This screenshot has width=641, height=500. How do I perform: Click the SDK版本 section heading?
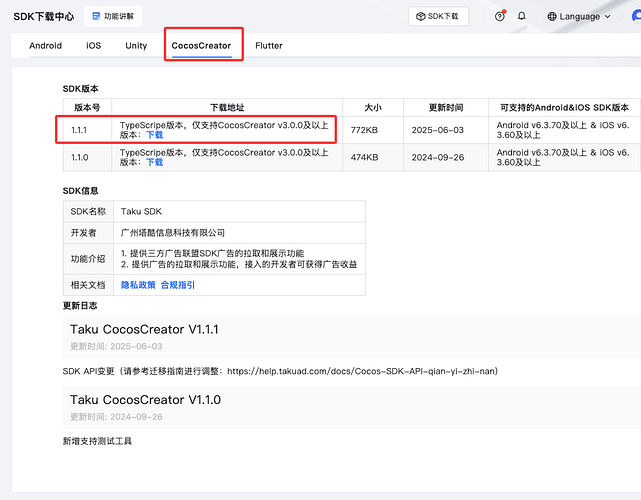pos(81,89)
